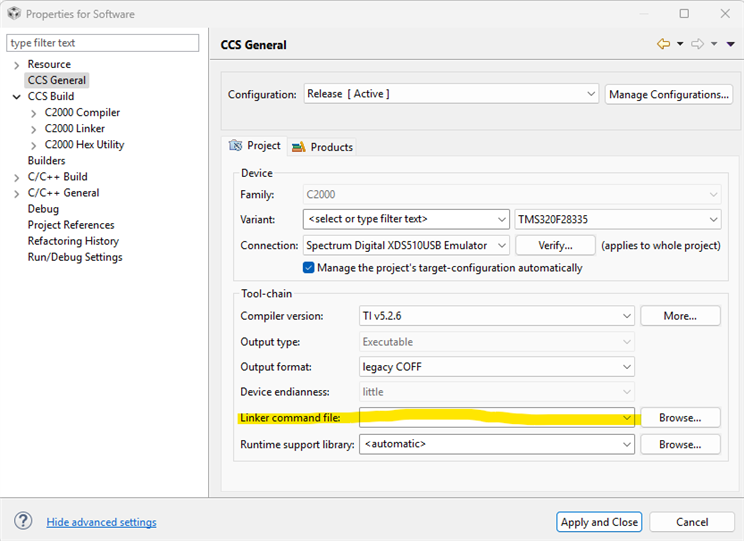Expand the C2000 Compiler node
The image size is (744, 541).
point(34,113)
